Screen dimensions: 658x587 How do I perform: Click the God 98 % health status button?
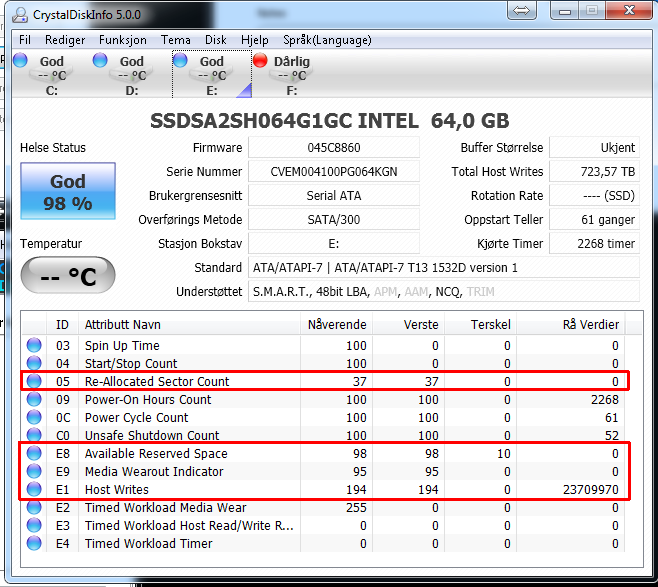[68, 191]
